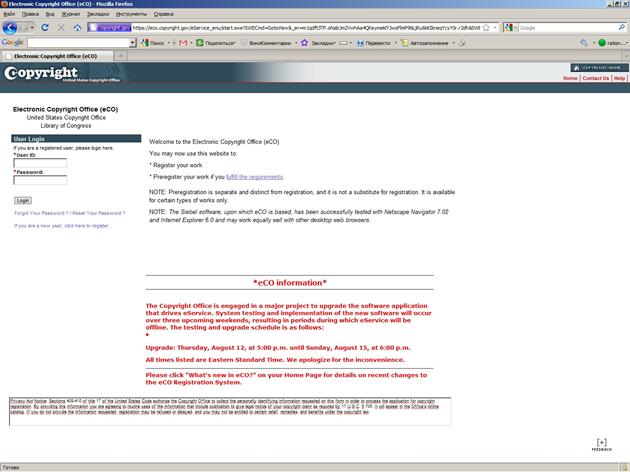
Task: Open Google Toolbar wrench settings icon
Action: [x=584, y=43]
